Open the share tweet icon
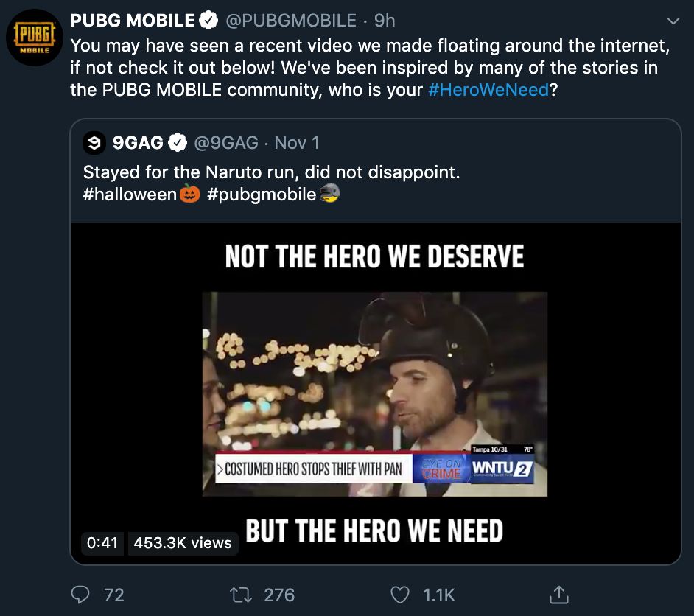This screenshot has width=694, height=616. click(559, 594)
